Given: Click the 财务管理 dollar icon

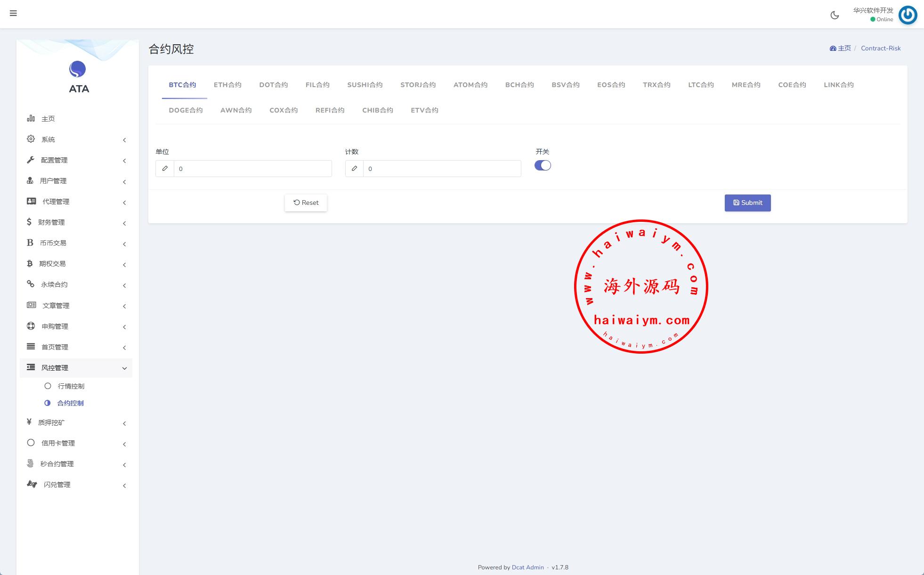Looking at the screenshot, I should pyautogui.click(x=29, y=222).
